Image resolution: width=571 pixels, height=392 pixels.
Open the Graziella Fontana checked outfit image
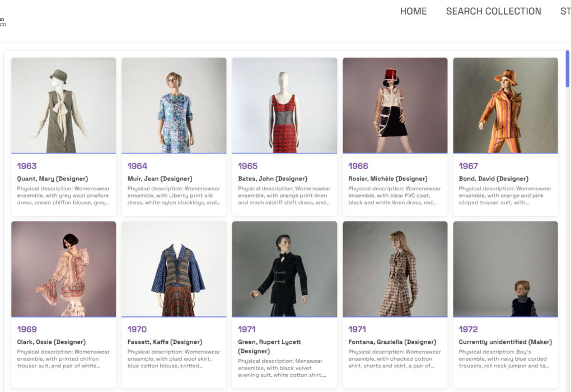pos(395,269)
